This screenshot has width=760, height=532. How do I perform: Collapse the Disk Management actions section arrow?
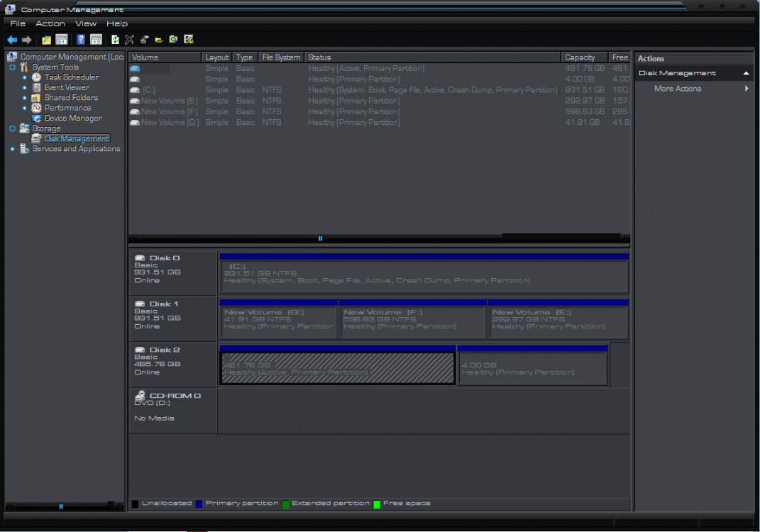point(746,73)
